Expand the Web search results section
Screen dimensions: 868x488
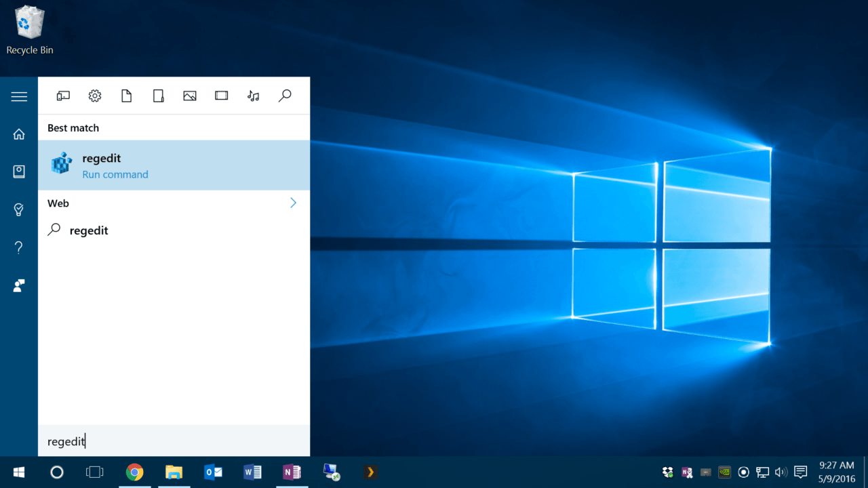click(x=292, y=203)
